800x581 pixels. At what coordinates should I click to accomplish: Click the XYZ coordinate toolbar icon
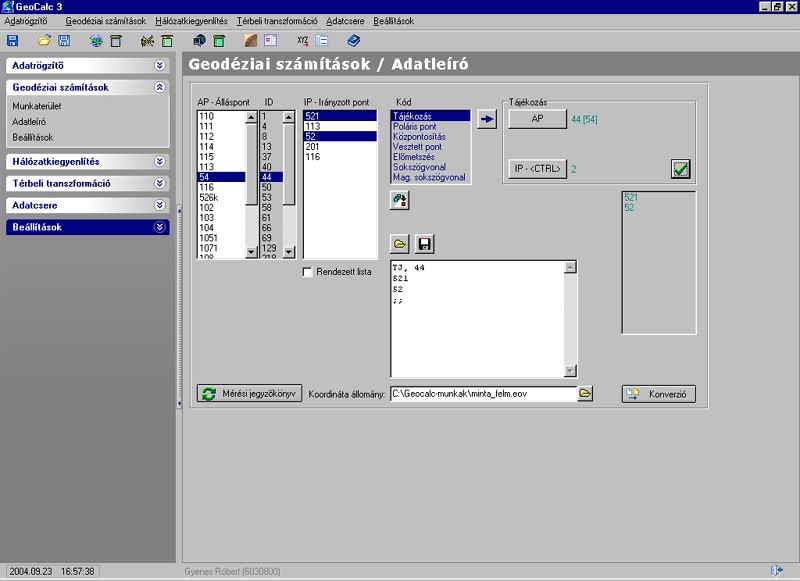tap(303, 40)
